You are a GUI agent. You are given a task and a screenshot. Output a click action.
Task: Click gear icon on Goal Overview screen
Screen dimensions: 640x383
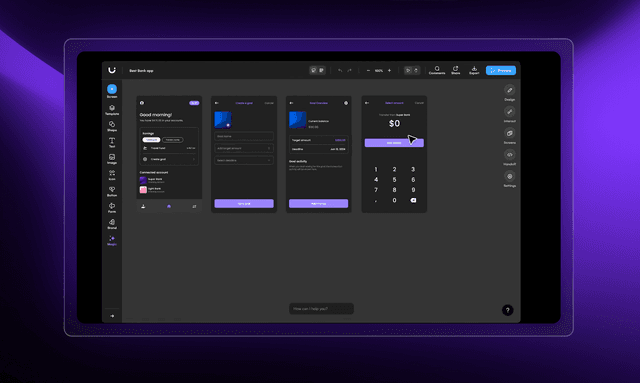click(346, 103)
